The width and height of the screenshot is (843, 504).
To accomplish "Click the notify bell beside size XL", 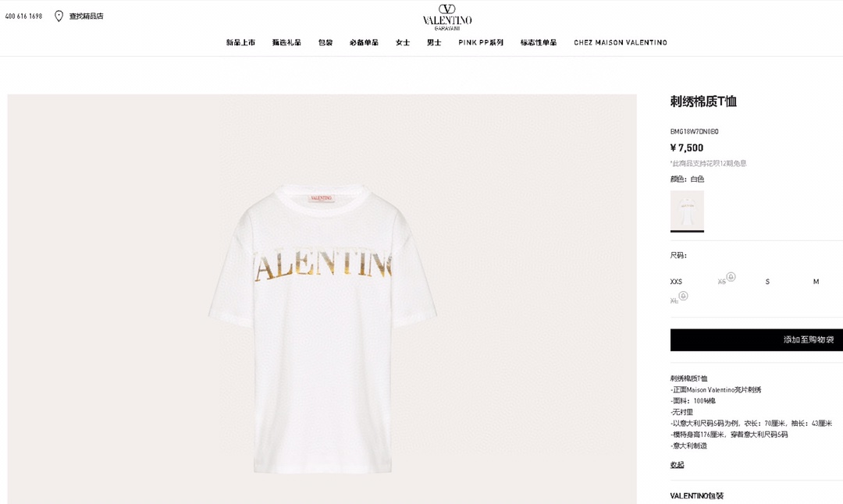I will (683, 296).
